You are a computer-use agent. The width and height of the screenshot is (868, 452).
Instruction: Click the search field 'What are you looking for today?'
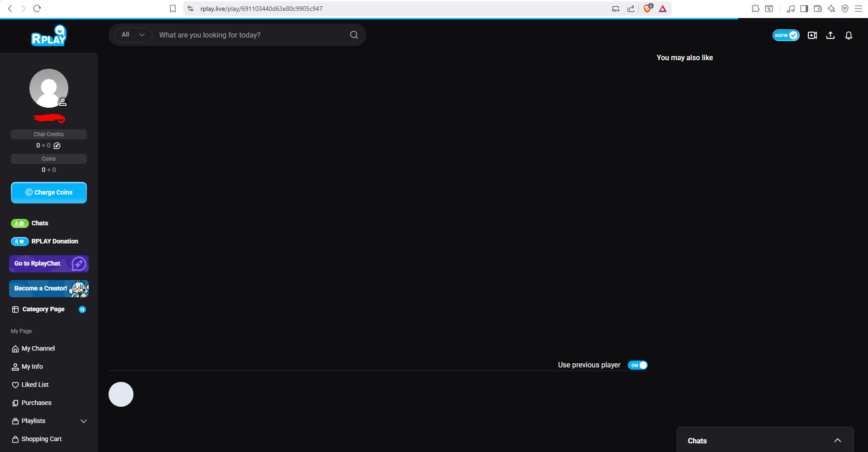tap(251, 35)
